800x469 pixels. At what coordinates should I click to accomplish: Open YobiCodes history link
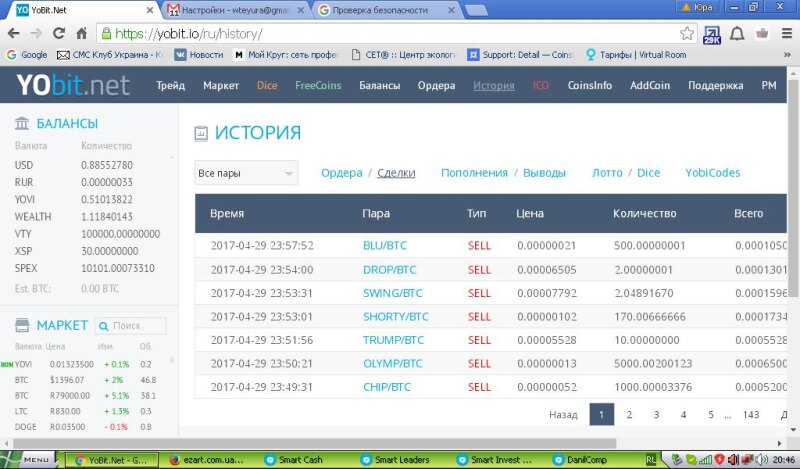[x=712, y=173]
